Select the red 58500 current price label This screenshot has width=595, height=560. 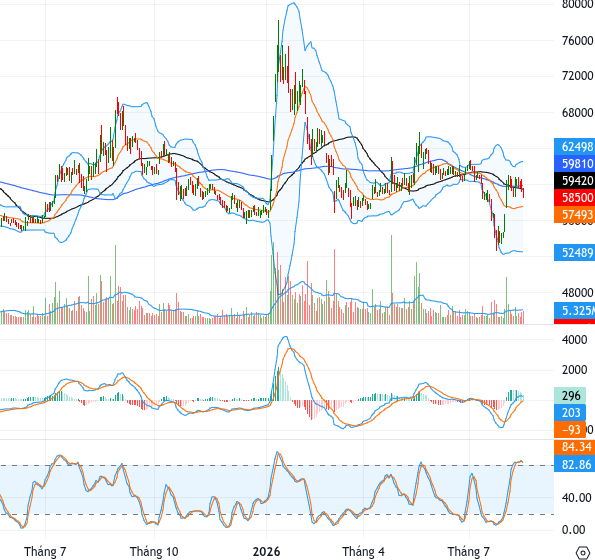coord(575,198)
